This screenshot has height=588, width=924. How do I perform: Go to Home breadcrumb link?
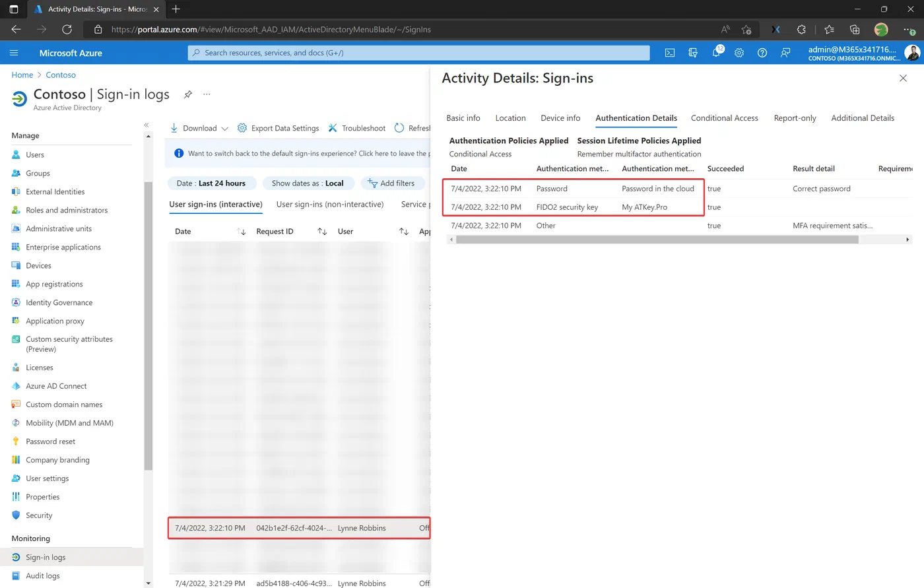tap(22, 75)
